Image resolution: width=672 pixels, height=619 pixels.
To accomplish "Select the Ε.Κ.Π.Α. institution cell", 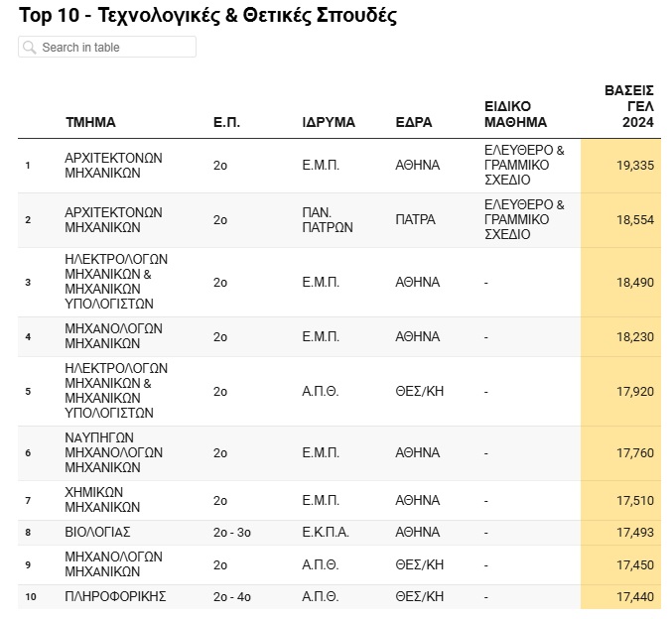I will (x=326, y=533).
